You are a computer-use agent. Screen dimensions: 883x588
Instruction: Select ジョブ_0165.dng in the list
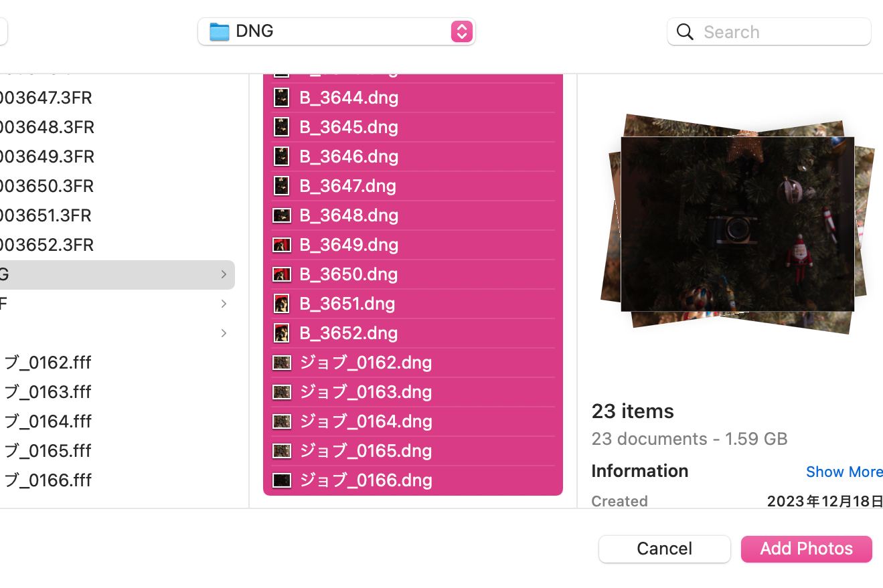tap(413, 451)
